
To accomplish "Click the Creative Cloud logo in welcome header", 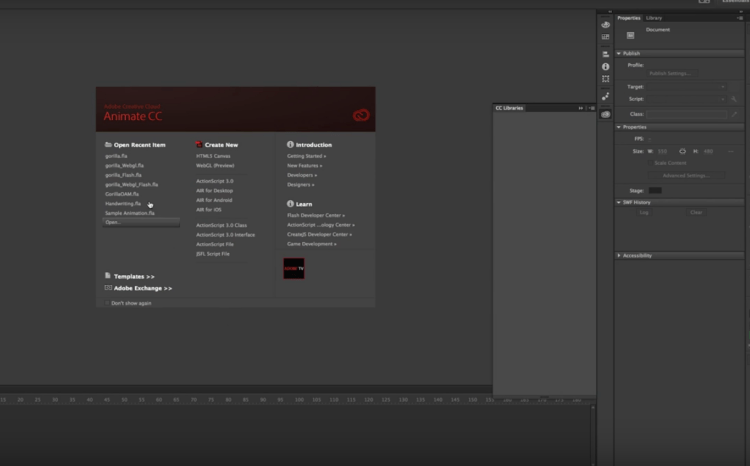I will (361, 115).
